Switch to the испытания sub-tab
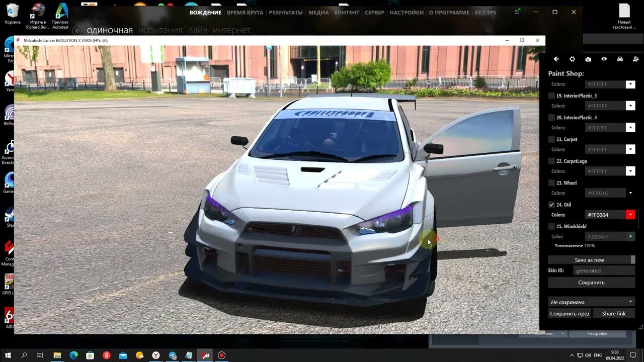The width and height of the screenshot is (644, 362). tap(160, 30)
